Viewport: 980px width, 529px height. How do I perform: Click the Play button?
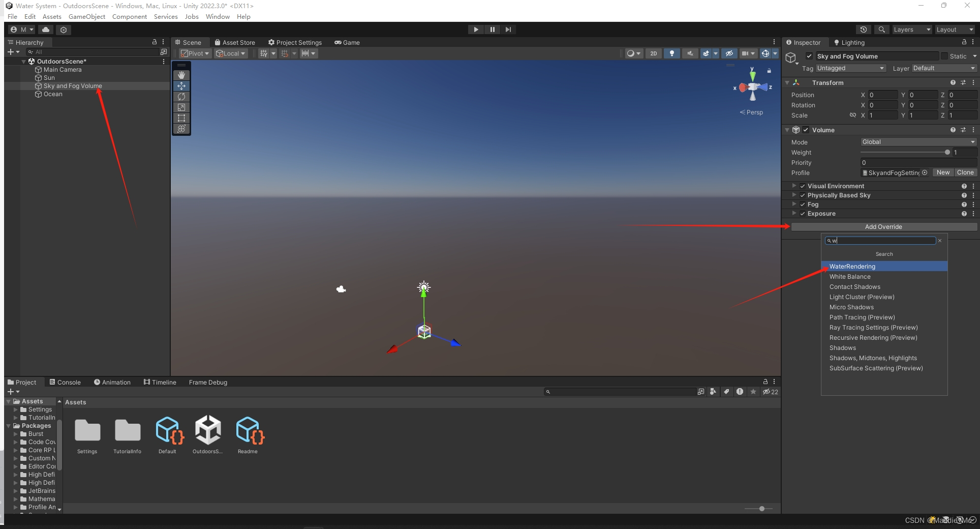(476, 30)
